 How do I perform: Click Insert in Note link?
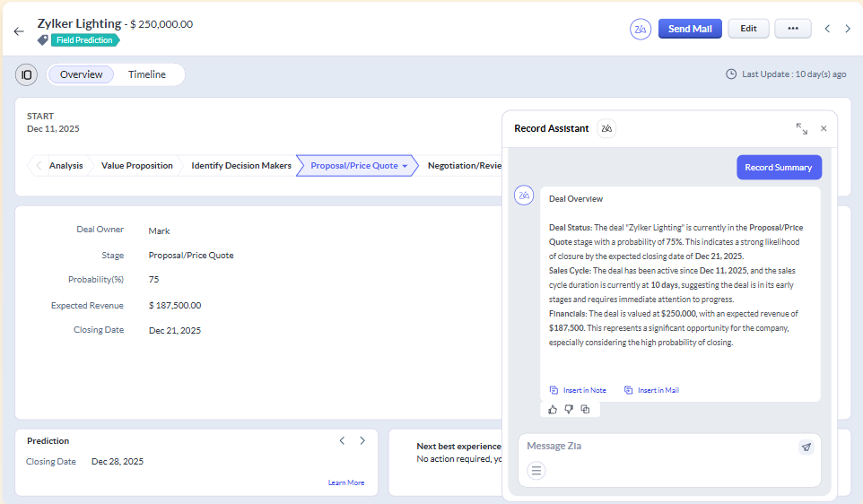[x=578, y=390]
